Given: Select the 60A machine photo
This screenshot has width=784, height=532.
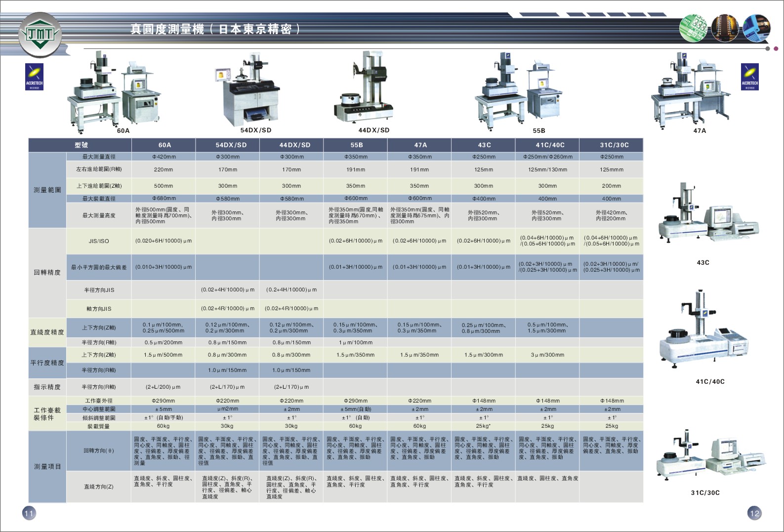Looking at the screenshot, I should click(x=114, y=93).
